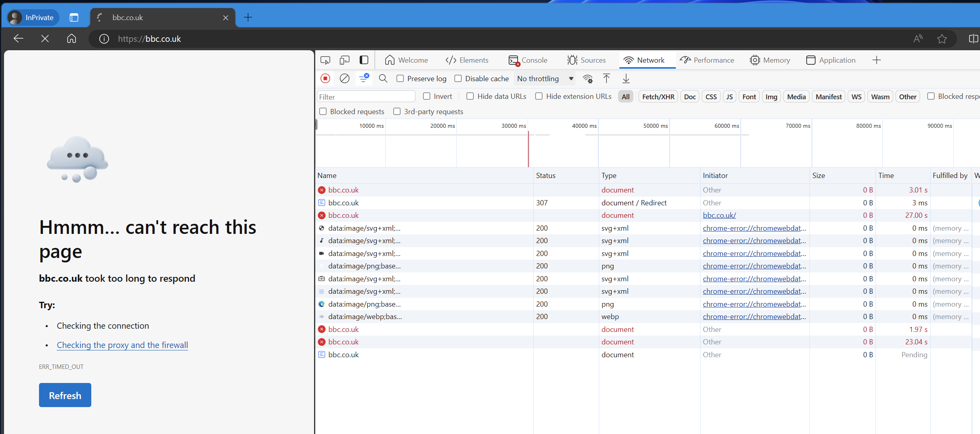Tick the Blocked response cookies checkbox
Screen dimensions: 980x434
931,96
